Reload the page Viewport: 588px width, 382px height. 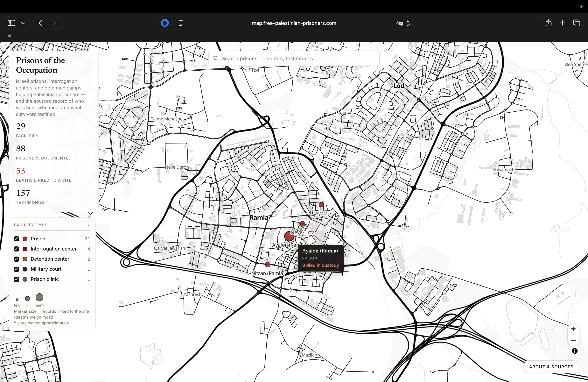pyautogui.click(x=408, y=23)
